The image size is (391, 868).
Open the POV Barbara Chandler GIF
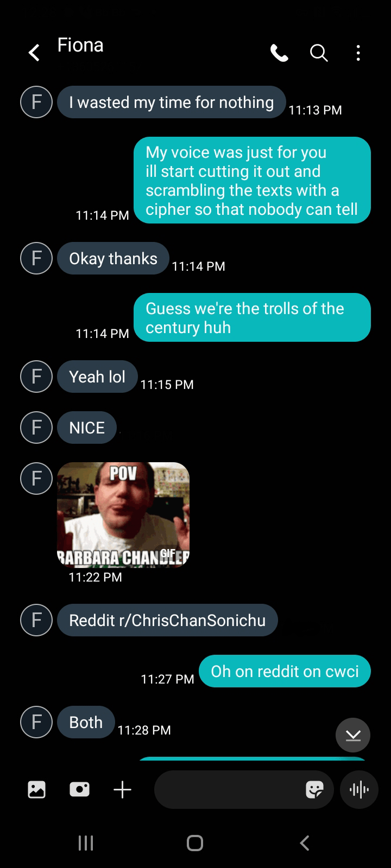[123, 515]
